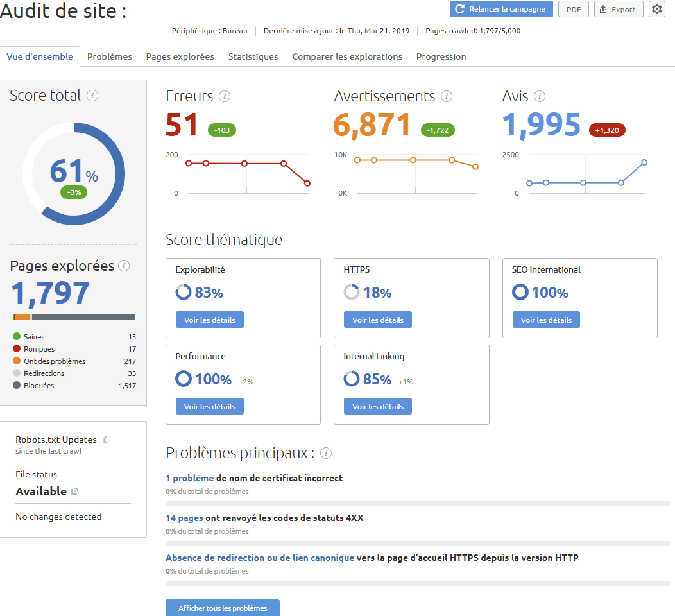The image size is (675, 616).
Task: Click info icon next to Score total
Action: (92, 96)
